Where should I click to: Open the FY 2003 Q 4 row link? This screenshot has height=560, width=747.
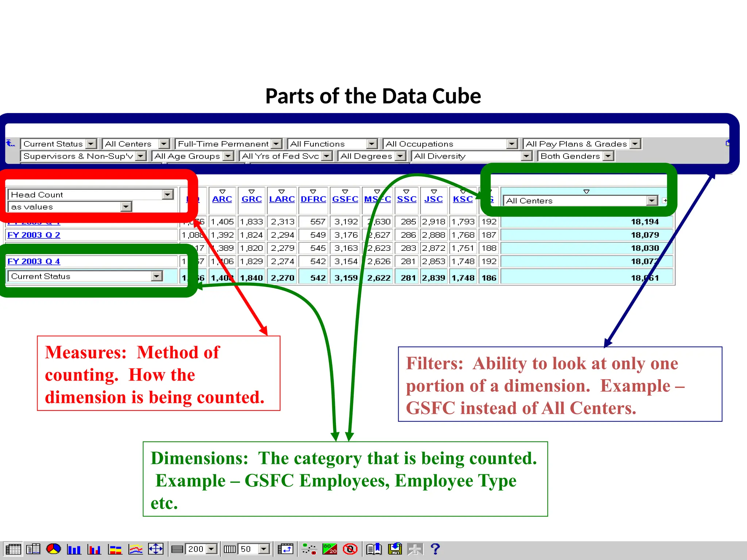pos(34,261)
